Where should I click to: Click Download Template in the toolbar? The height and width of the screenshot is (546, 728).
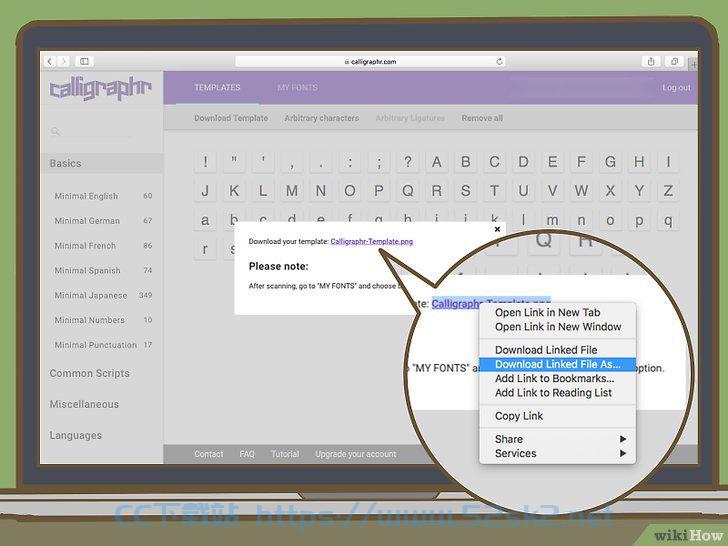point(231,118)
